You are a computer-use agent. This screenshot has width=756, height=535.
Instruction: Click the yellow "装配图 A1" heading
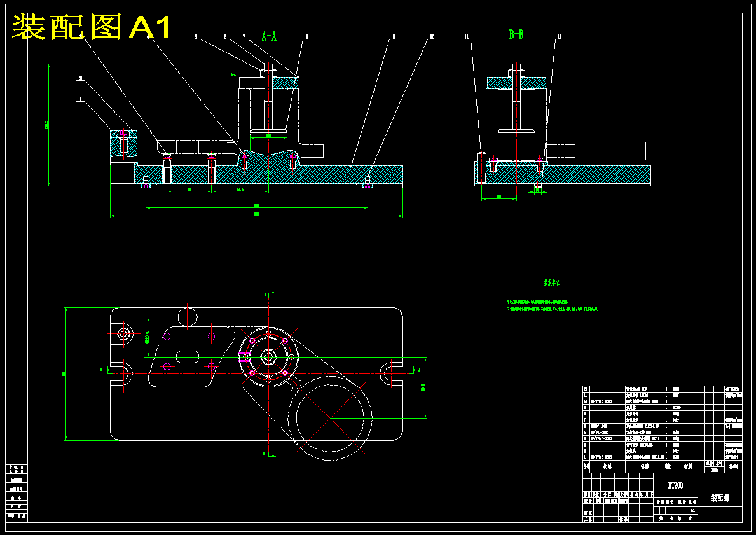91,27
